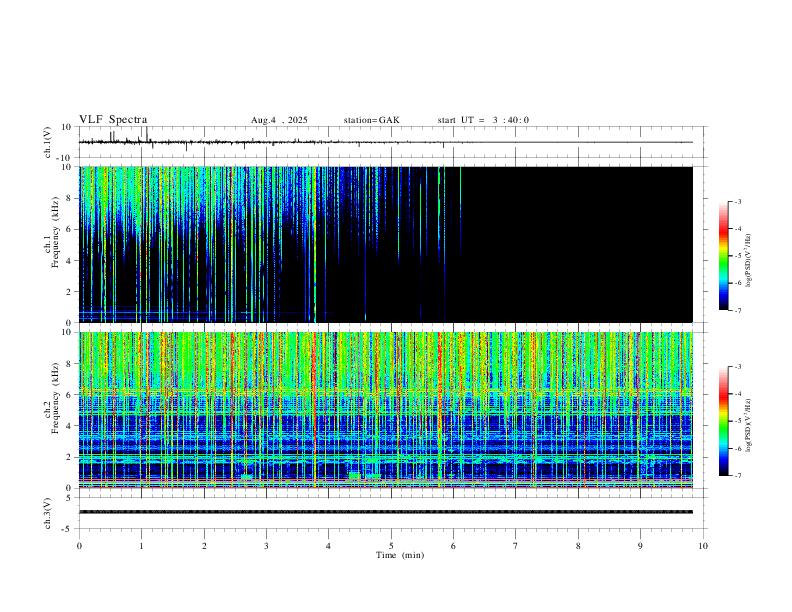Select the date text "Aug.4 , 2025"
792x612 pixels.
click(279, 120)
